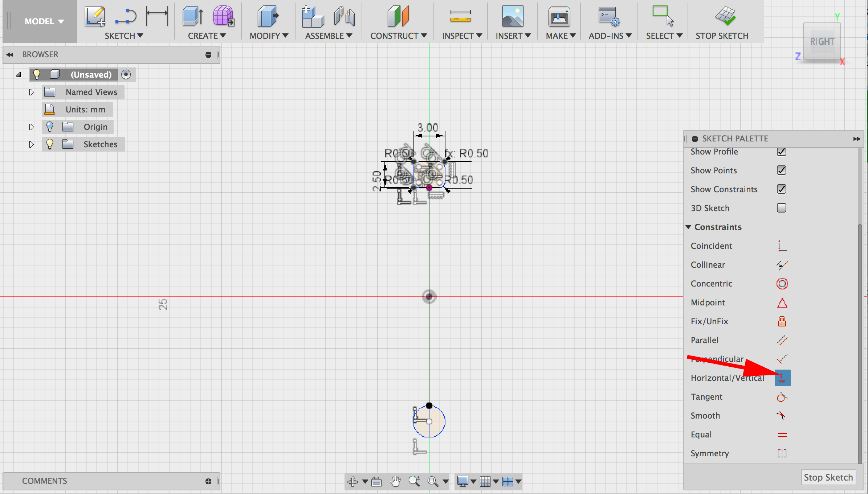Image resolution: width=868 pixels, height=494 pixels.
Task: Click the Look At icon
Action: (377, 481)
